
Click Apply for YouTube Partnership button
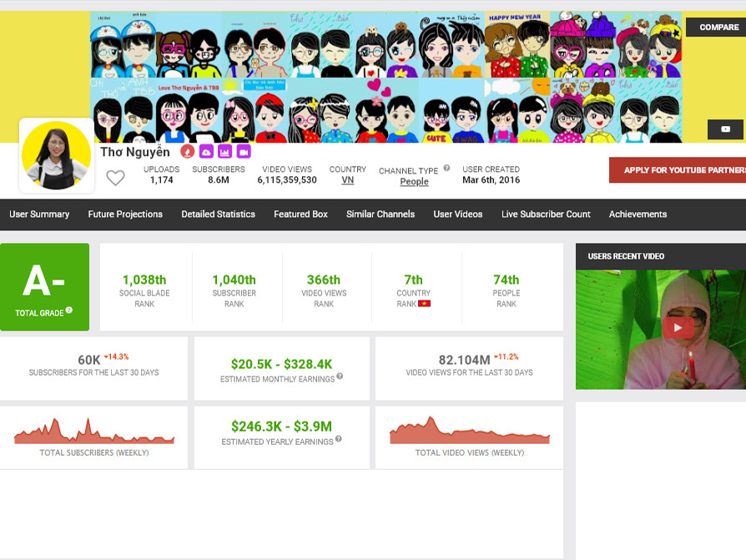(x=678, y=170)
